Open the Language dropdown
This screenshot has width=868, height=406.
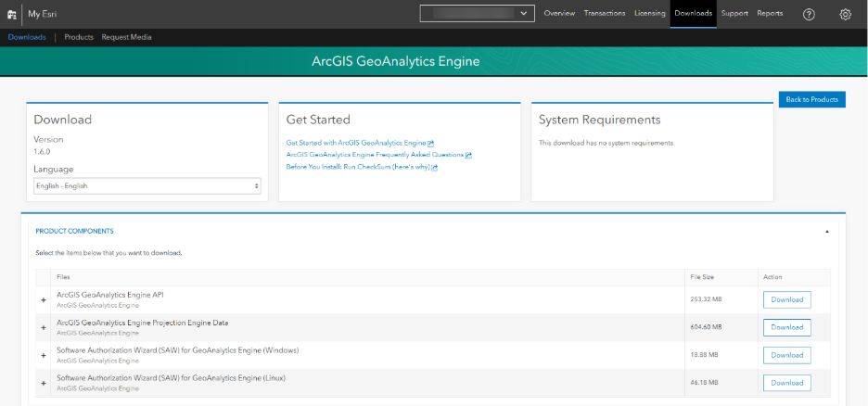(147, 186)
